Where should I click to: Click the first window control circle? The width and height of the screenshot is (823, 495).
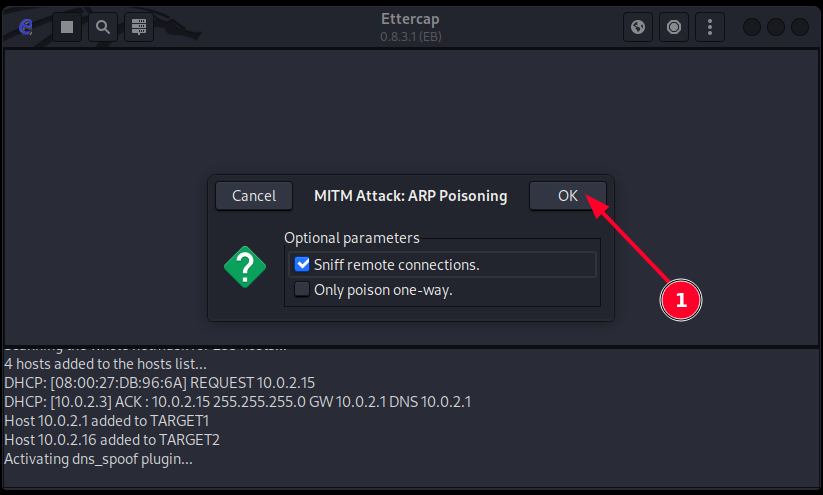[x=752, y=27]
